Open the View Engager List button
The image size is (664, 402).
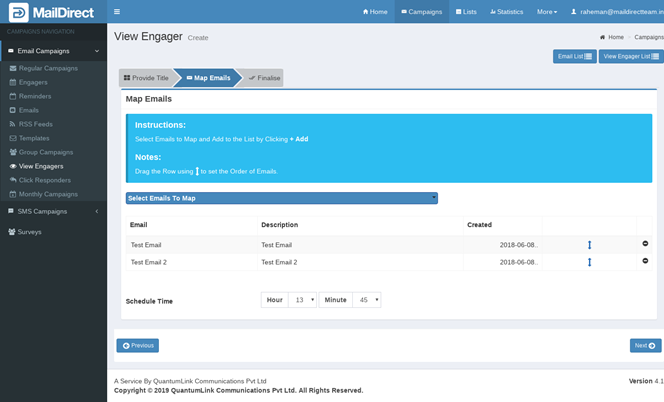630,57
